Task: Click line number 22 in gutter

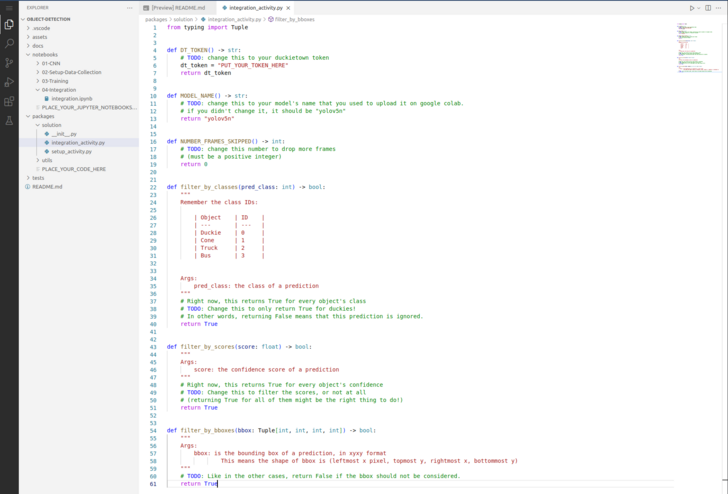Action: pos(153,187)
